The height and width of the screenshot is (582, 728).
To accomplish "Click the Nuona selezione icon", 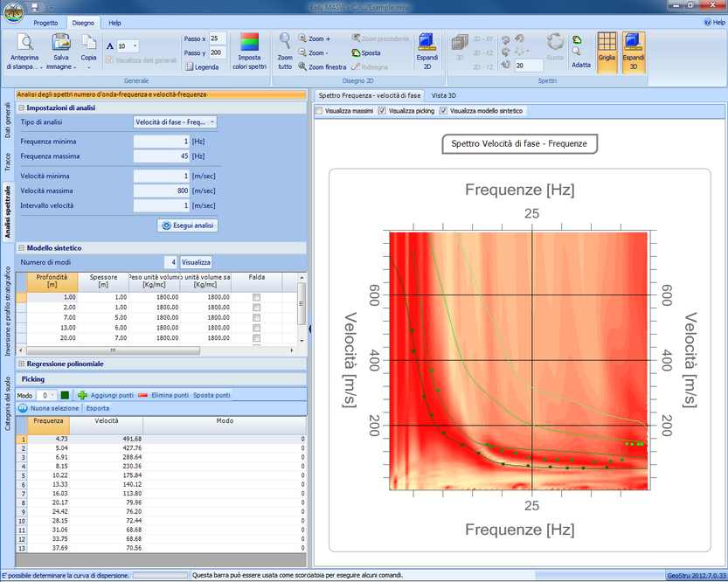I will (23, 408).
